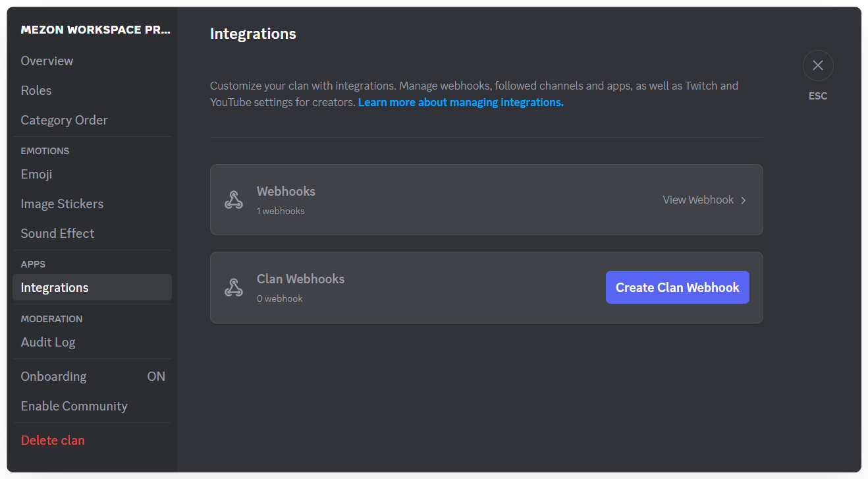The height and width of the screenshot is (479, 868).
Task: Close settings with the X icon
Action: pyautogui.click(x=818, y=66)
